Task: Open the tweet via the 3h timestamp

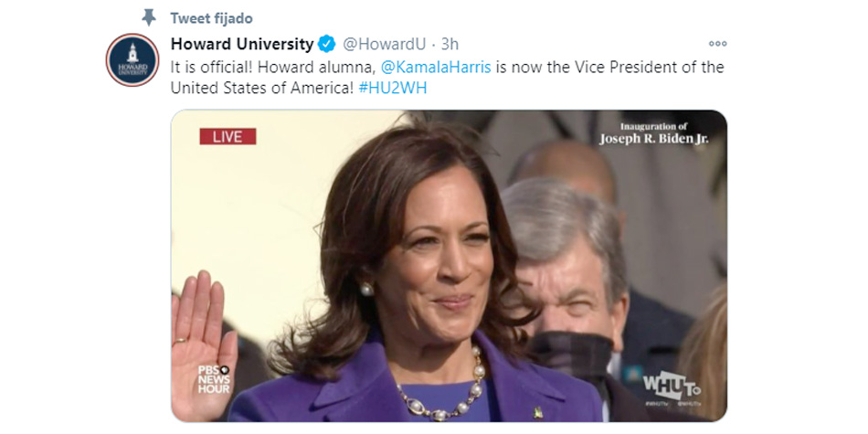Action: point(450,44)
